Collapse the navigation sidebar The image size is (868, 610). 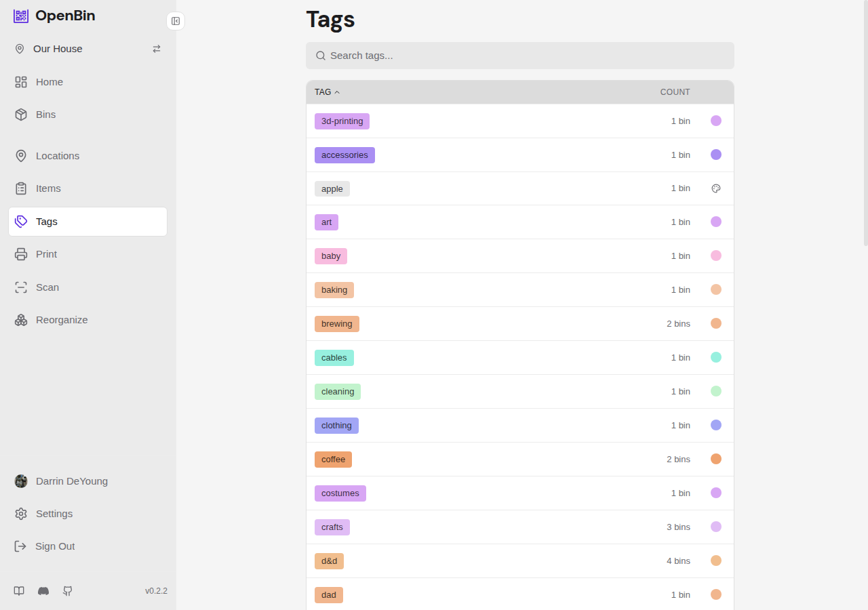pos(176,21)
